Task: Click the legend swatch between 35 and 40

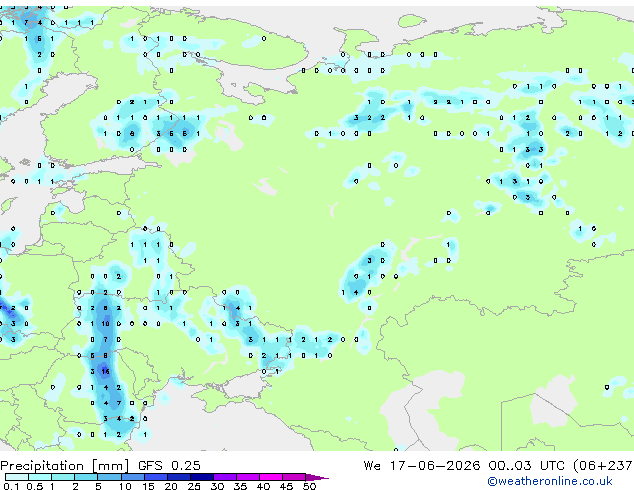Action: 247,477
